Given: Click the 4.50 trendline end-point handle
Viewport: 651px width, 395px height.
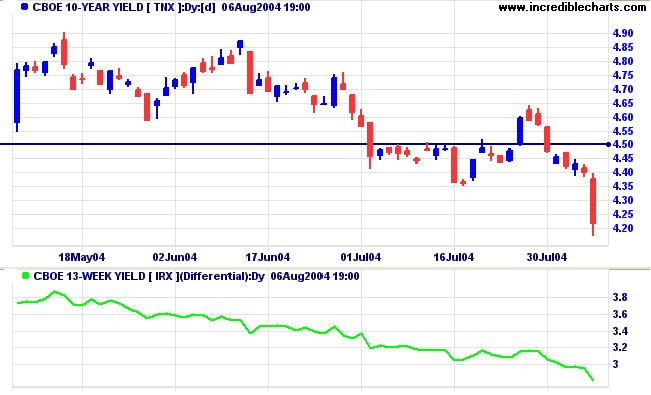Looking at the screenshot, I should (608, 144).
